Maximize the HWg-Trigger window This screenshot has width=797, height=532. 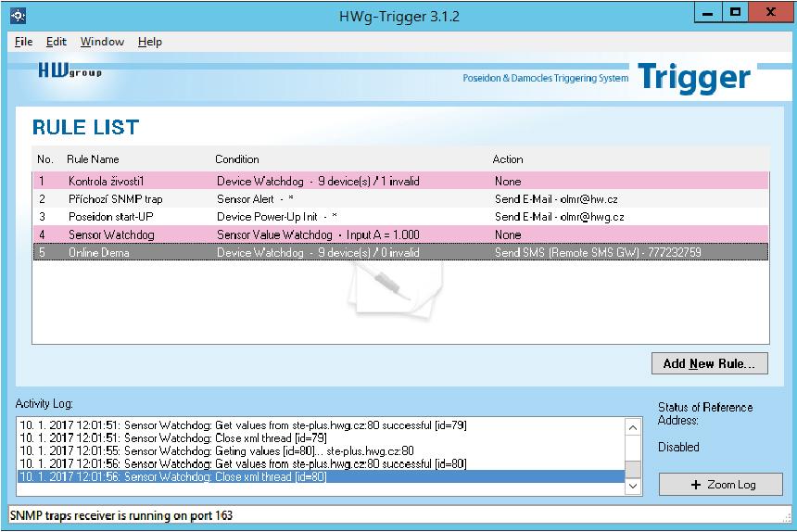click(x=735, y=13)
